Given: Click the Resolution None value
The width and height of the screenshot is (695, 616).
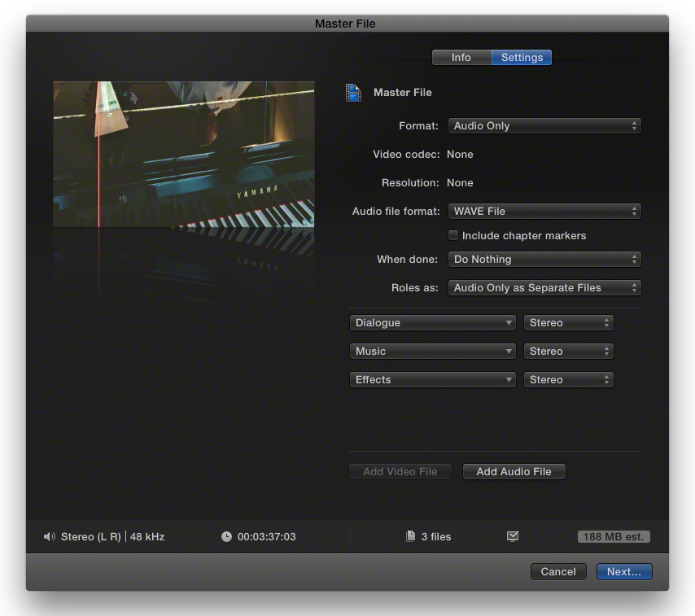Looking at the screenshot, I should tap(460, 182).
